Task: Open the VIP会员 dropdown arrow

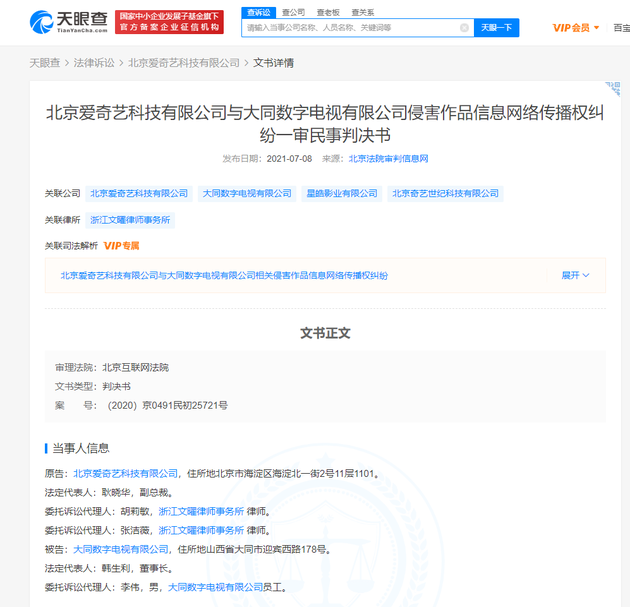Action: pos(597,28)
